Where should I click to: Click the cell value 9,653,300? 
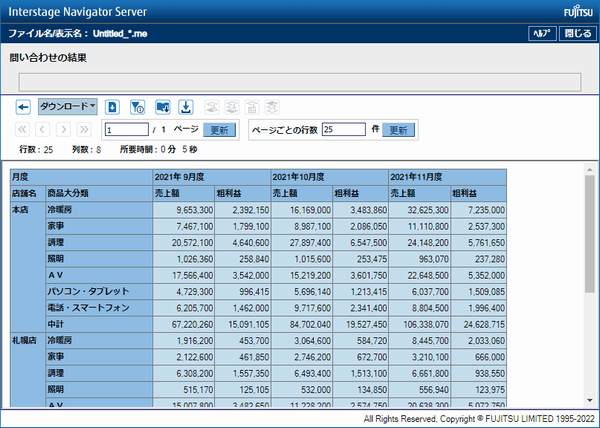click(183, 210)
